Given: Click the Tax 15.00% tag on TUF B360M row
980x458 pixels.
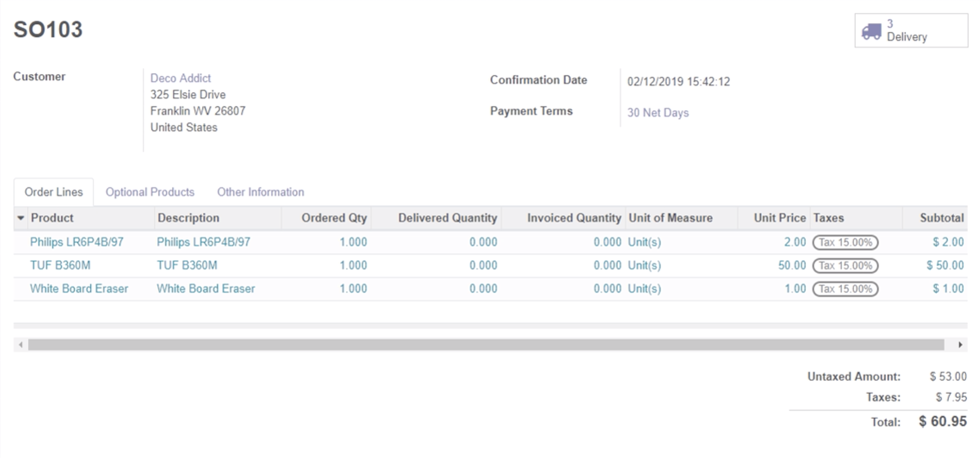Looking at the screenshot, I should 845,266.
